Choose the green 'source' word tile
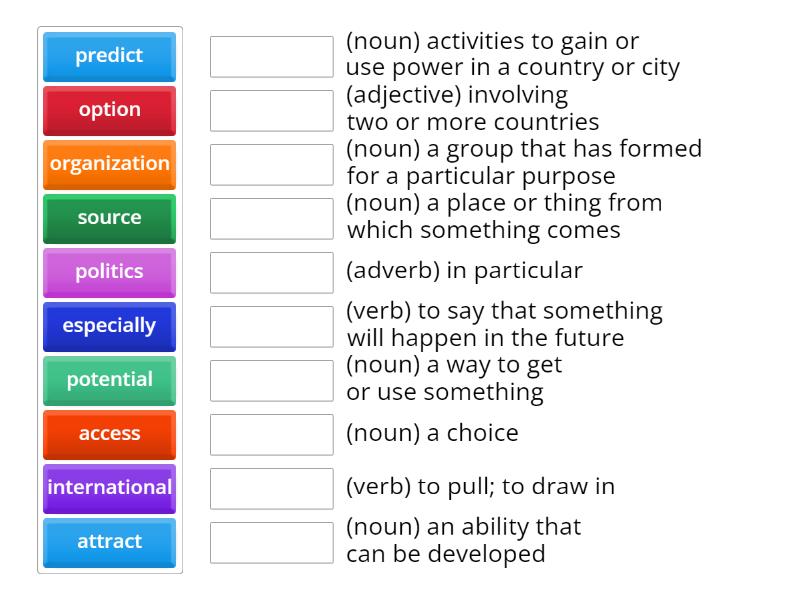Image resolution: width=800 pixels, height=600 pixels. pyautogui.click(x=109, y=218)
